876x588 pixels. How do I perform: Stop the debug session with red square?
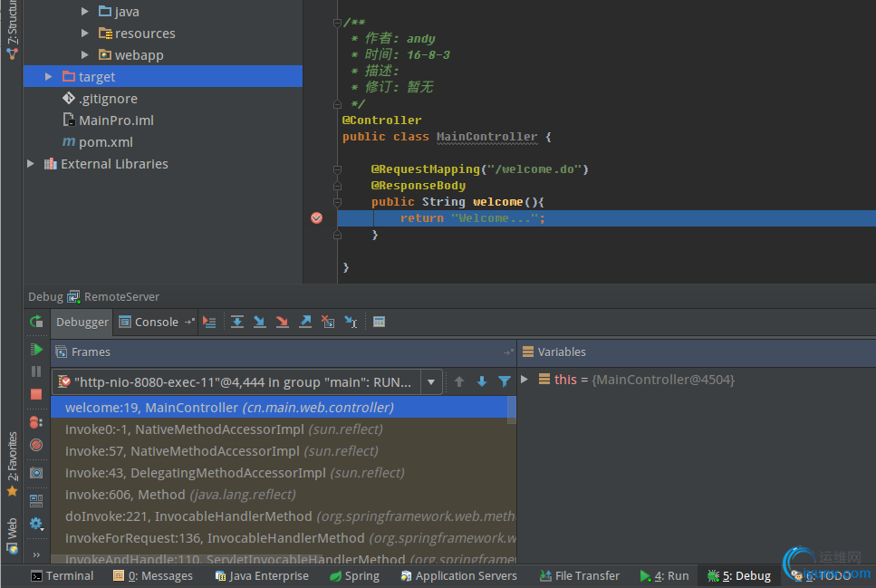36,394
